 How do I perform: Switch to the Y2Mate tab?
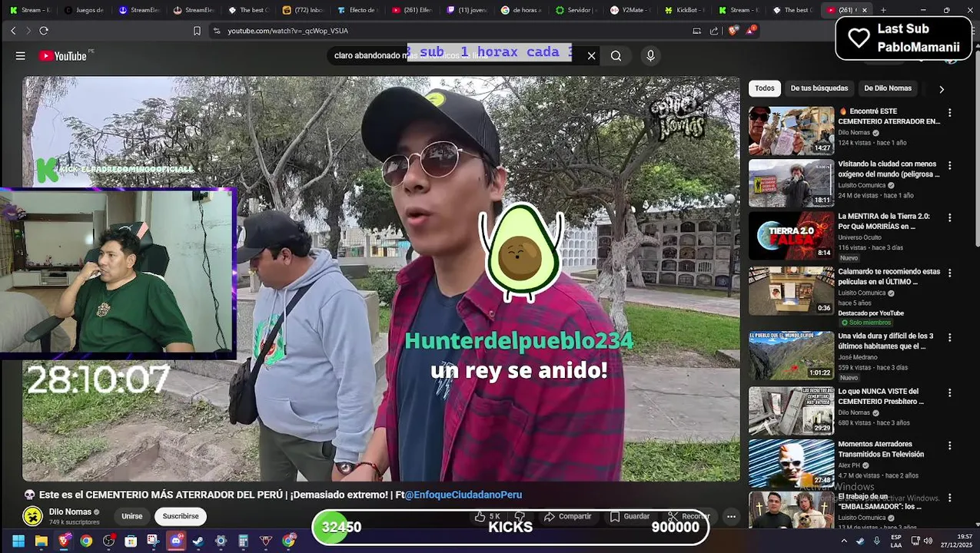pyautogui.click(x=630, y=10)
